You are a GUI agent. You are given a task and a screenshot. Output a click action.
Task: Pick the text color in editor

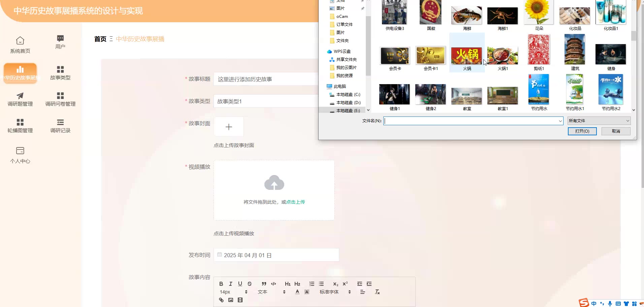(297, 292)
